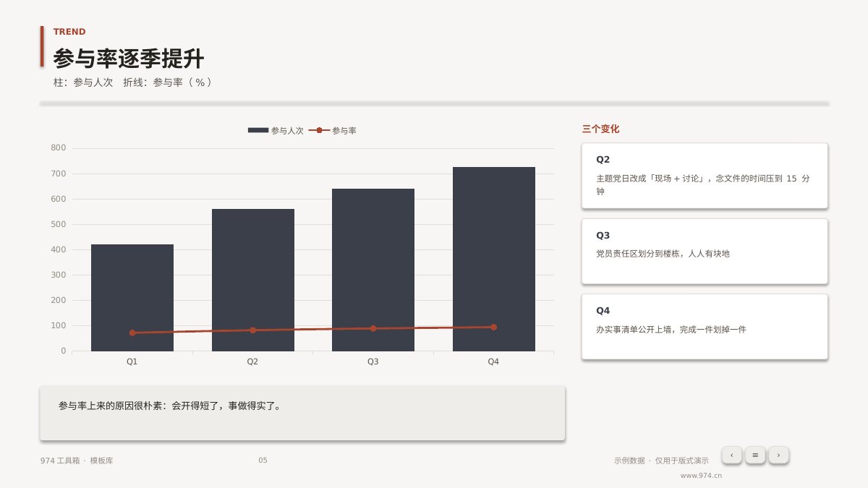868x488 pixels.
Task: Go to the previous slide with the left chevron
Action: click(731, 455)
